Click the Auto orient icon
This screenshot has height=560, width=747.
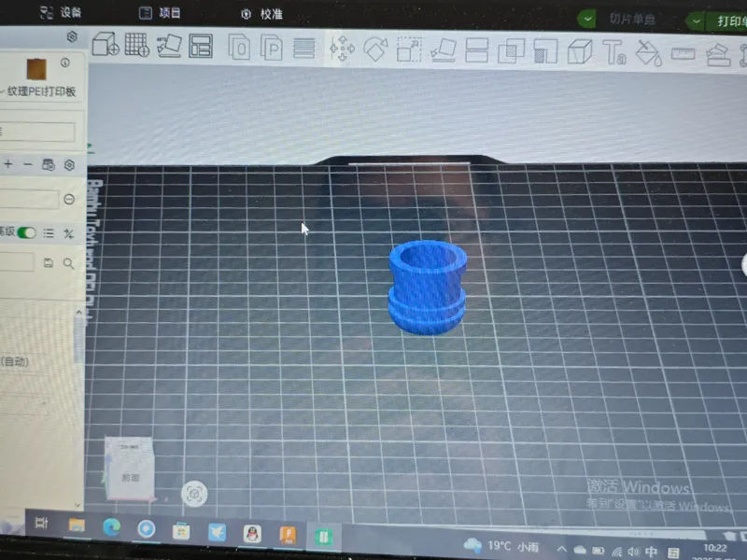[169, 46]
